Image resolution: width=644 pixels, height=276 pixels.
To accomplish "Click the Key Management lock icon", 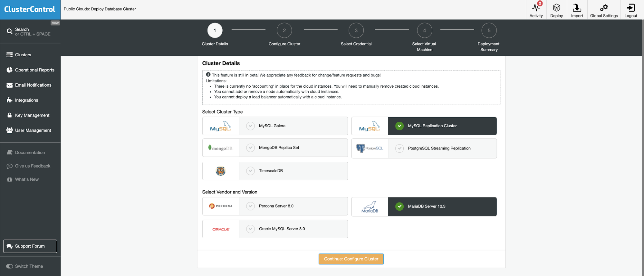I will (x=10, y=115).
